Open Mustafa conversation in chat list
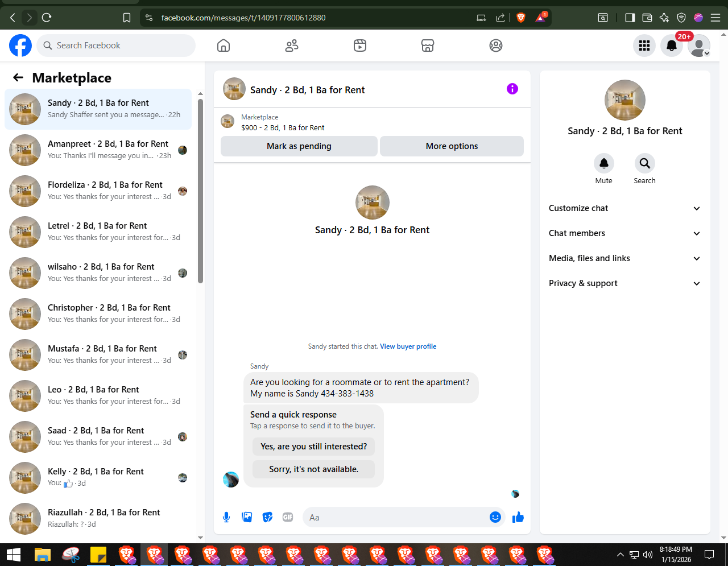Viewport: 728px width, 566px height. click(x=98, y=355)
